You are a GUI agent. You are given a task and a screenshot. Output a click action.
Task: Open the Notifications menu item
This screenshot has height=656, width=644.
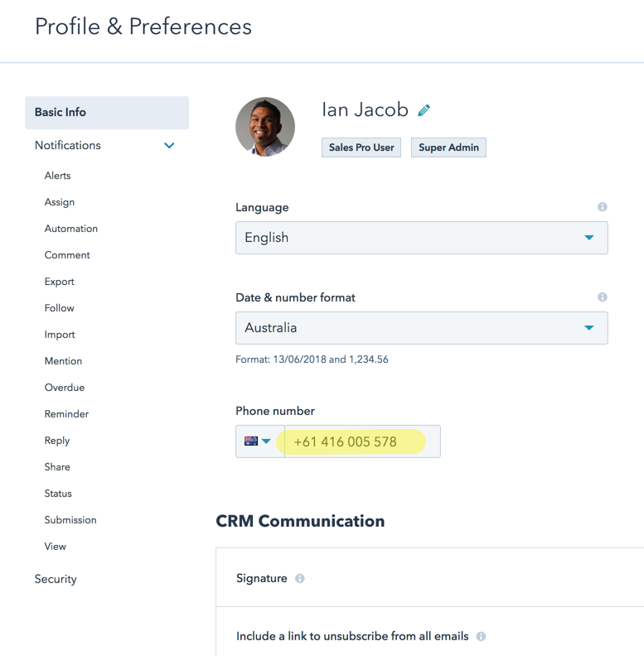[x=68, y=145]
